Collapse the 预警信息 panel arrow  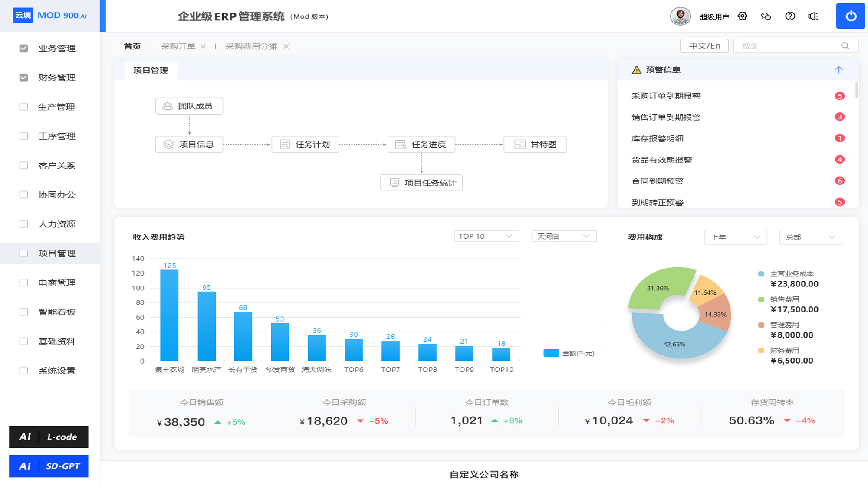point(838,70)
